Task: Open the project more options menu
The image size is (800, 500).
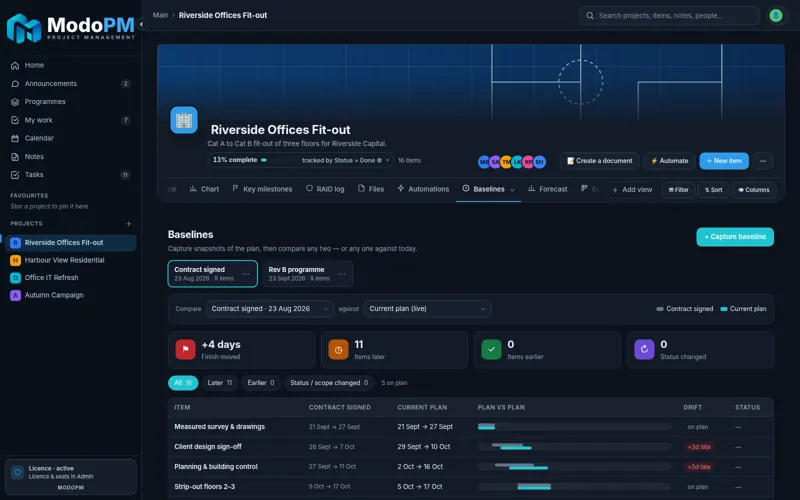Action: tap(763, 161)
